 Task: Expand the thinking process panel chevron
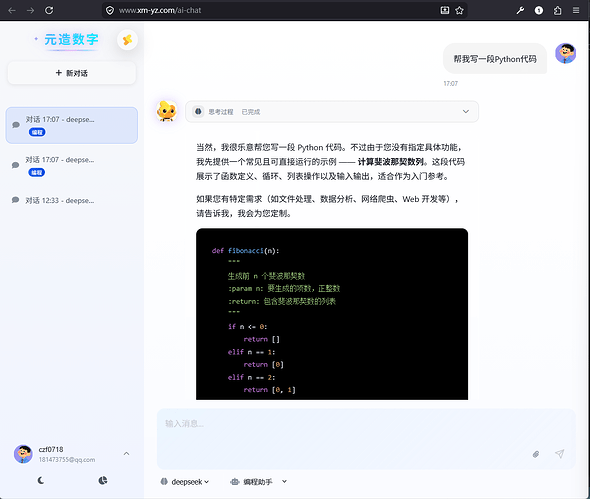[x=466, y=111]
